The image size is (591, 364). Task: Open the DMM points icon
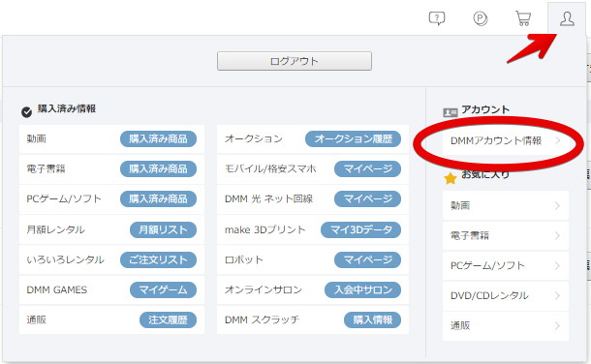481,18
